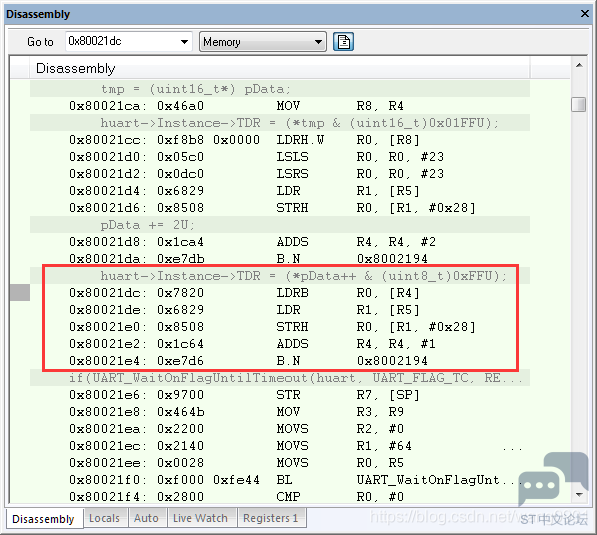Click the Disassembly column header
Image resolution: width=597 pixels, height=535 pixels.
[279, 69]
